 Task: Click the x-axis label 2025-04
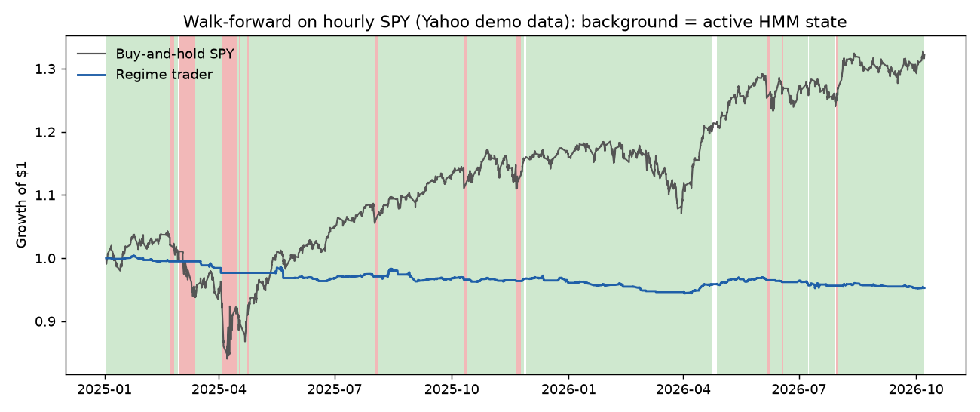click(x=219, y=390)
